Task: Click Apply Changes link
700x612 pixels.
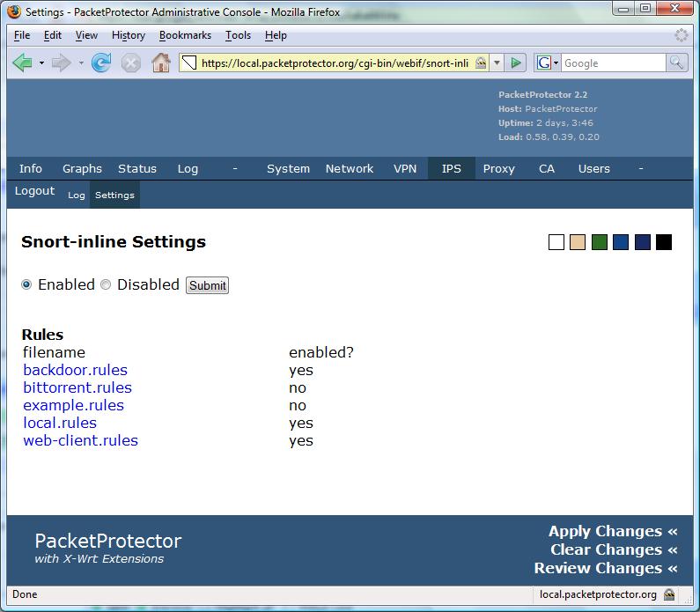Action: (613, 531)
